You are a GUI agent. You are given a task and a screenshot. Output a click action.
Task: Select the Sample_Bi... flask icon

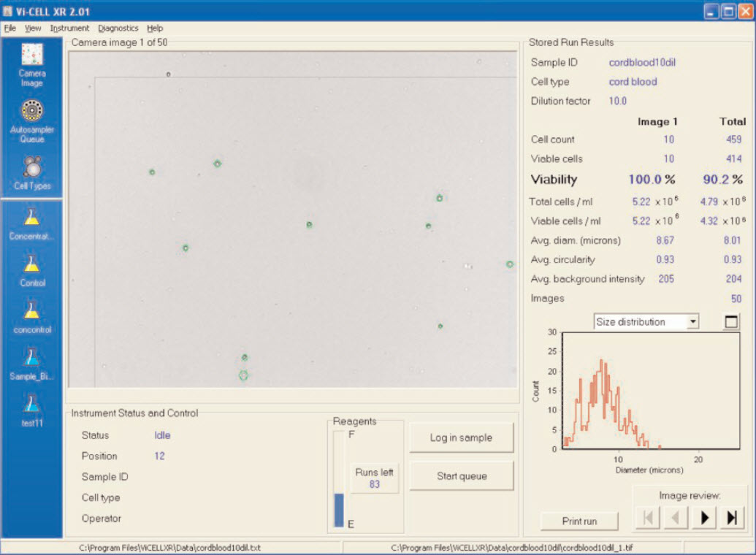tap(32, 364)
